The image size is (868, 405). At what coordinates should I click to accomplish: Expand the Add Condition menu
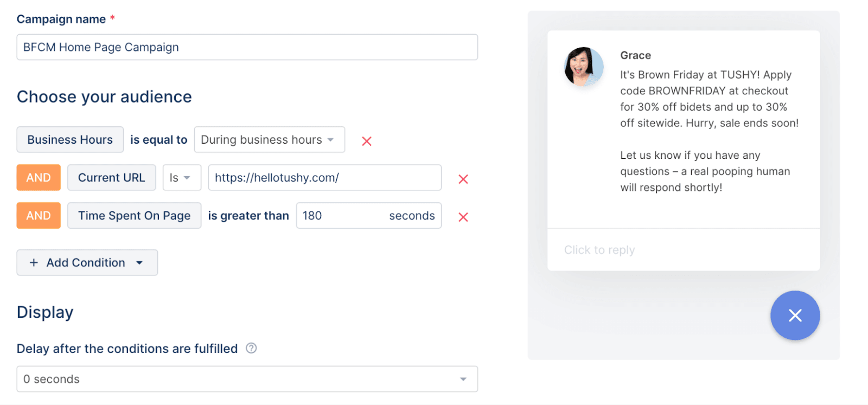[x=87, y=262]
